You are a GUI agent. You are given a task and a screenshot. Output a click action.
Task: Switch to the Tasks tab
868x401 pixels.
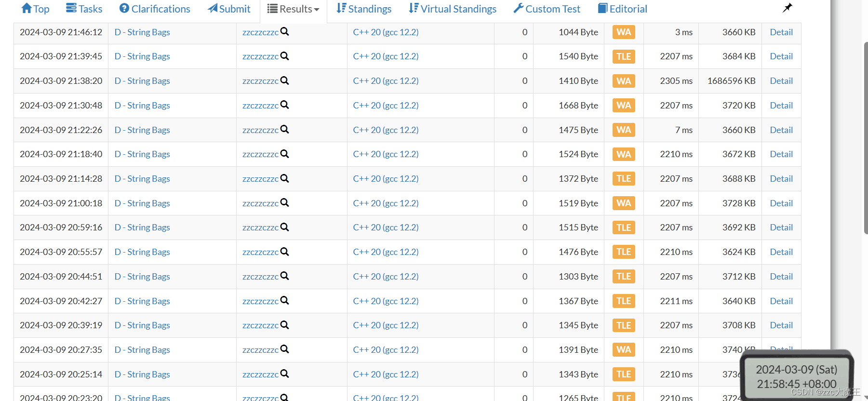point(84,9)
